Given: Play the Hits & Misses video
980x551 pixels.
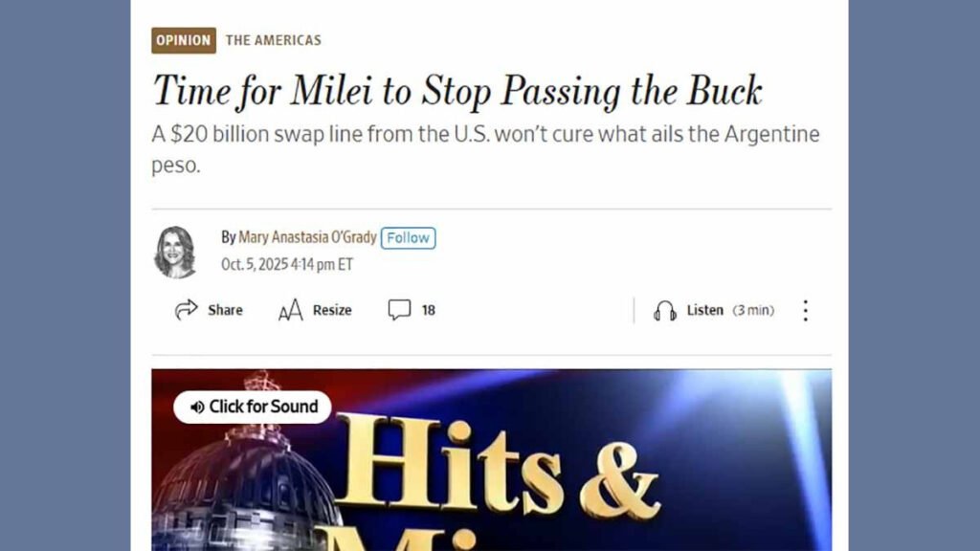Looking at the screenshot, I should click(x=491, y=460).
